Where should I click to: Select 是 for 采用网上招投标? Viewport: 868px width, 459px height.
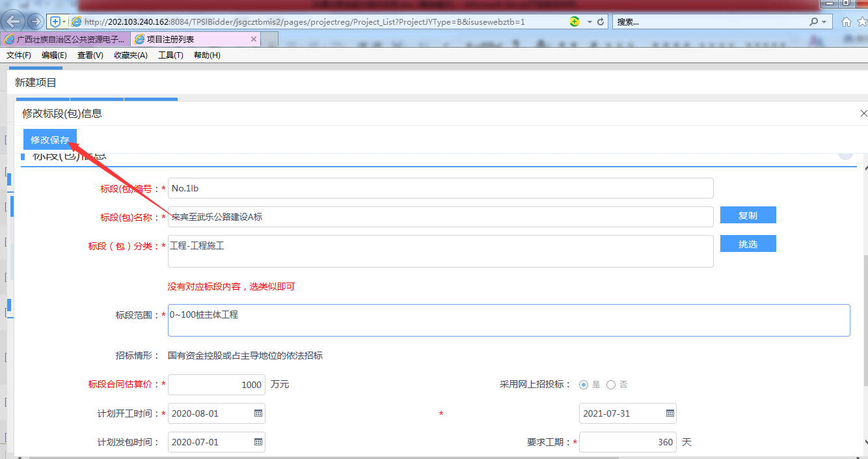[x=584, y=385]
